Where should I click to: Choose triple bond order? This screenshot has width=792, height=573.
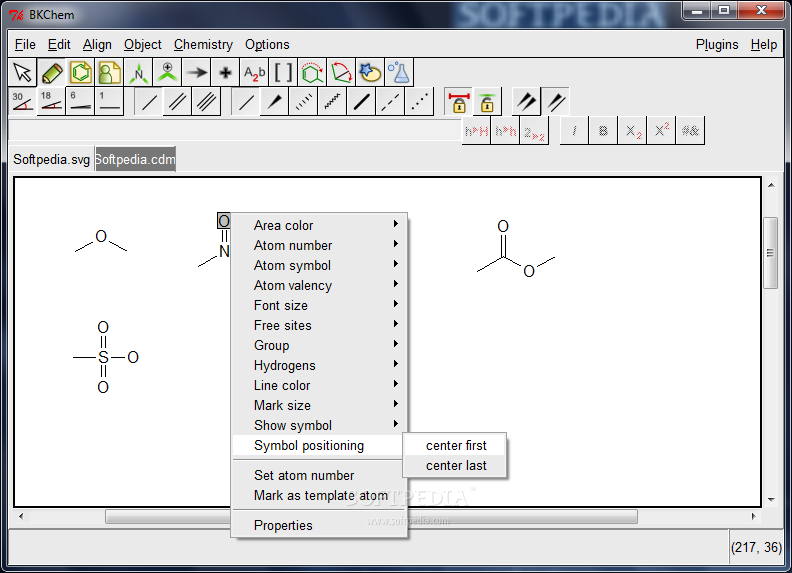(x=206, y=102)
